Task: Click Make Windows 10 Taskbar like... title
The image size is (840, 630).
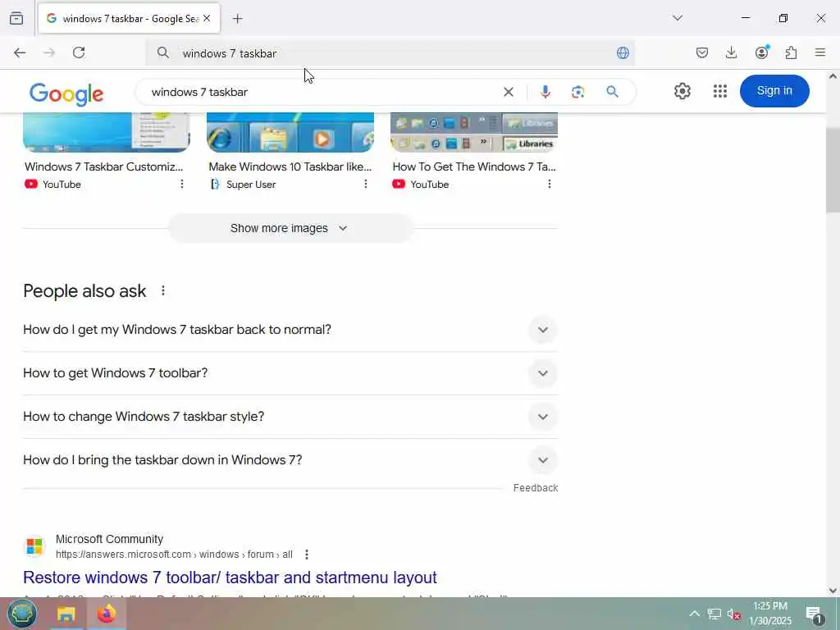Action: (290, 167)
